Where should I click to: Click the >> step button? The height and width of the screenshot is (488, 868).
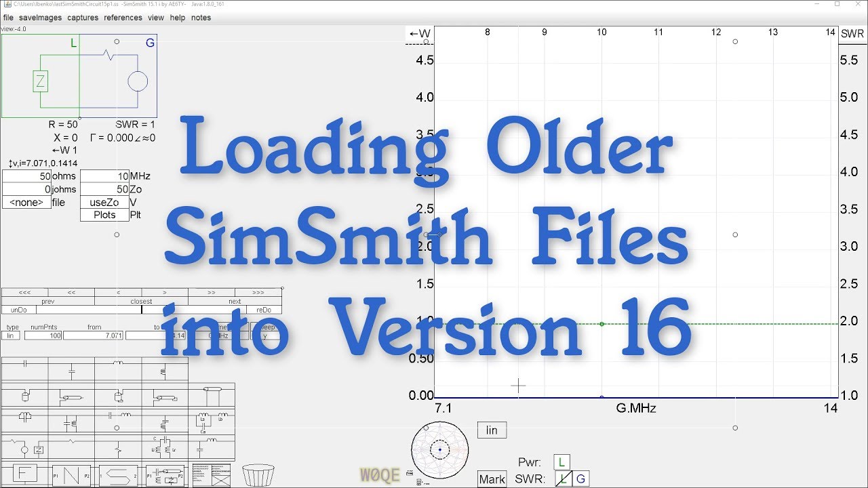(212, 293)
